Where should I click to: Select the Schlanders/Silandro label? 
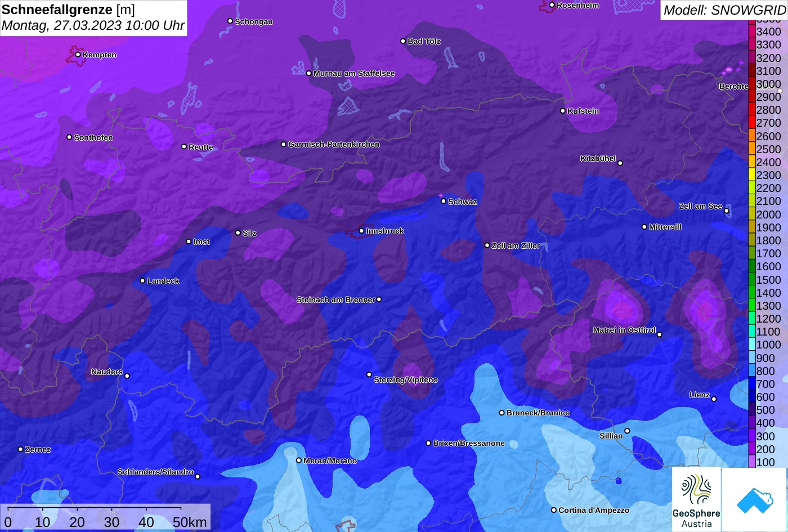155,472
